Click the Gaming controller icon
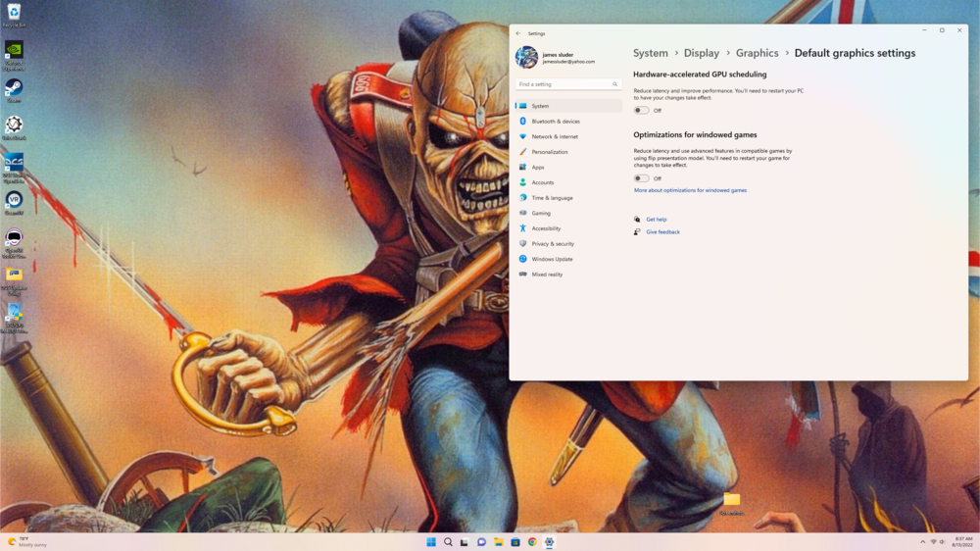This screenshot has height=551, width=980. pos(523,213)
